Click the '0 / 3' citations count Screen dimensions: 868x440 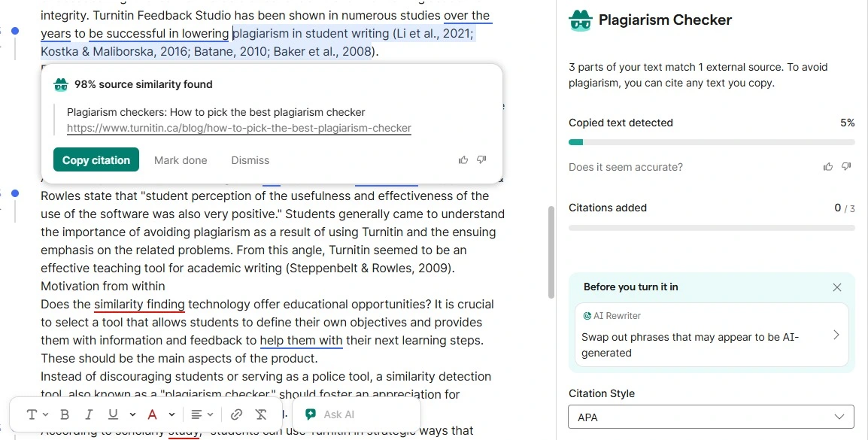point(845,208)
